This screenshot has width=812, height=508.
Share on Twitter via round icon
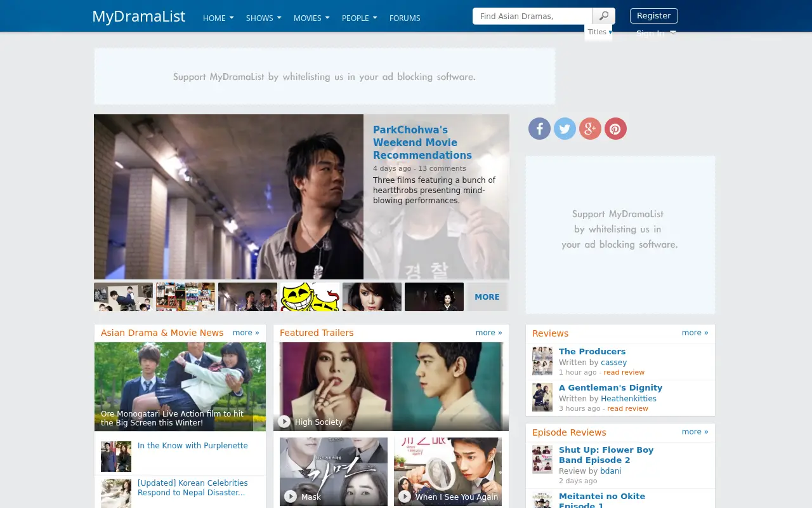565,129
